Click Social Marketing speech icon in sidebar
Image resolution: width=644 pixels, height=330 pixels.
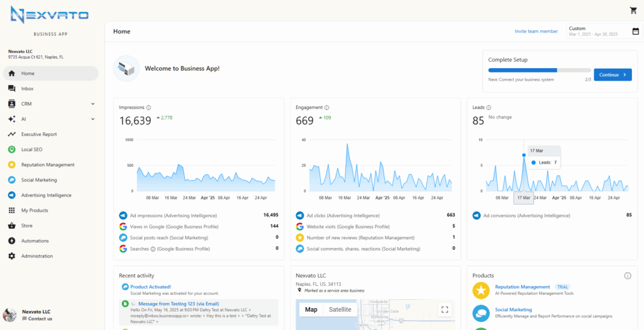tap(12, 180)
